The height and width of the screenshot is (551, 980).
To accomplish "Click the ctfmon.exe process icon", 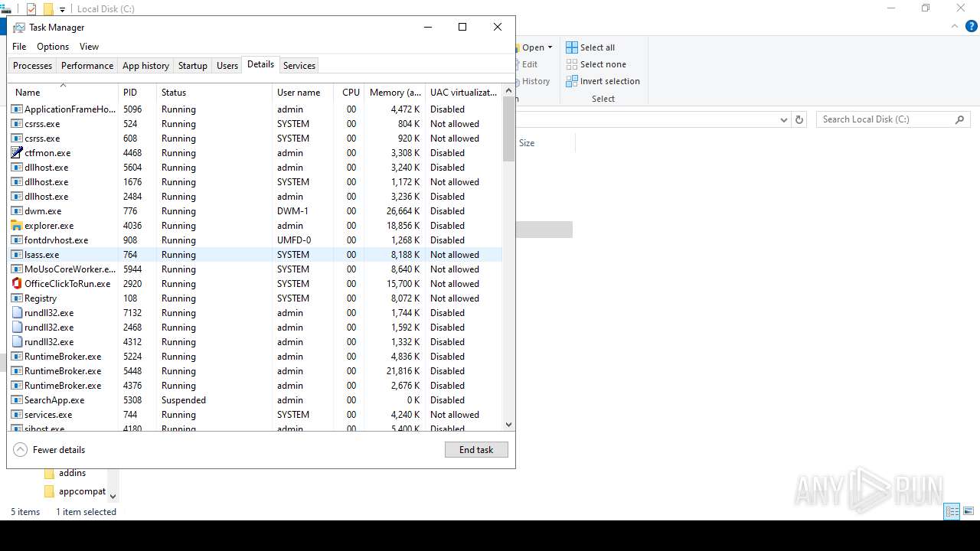I will point(17,153).
